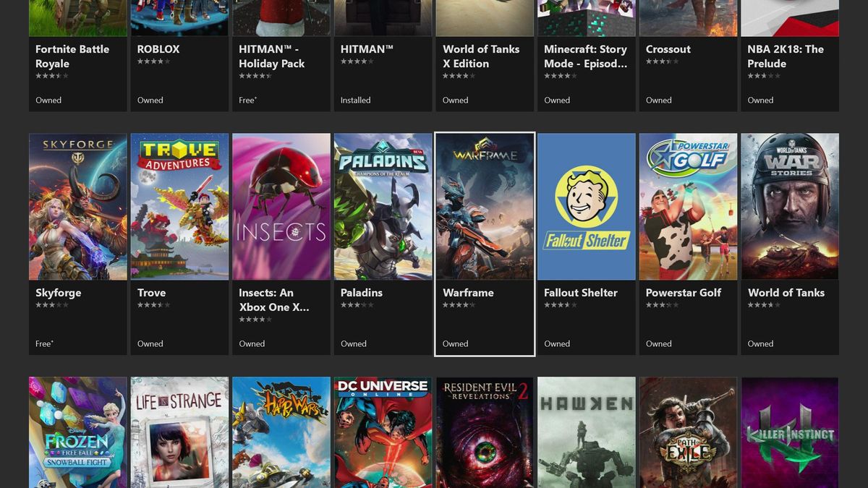Select the DC Universe Online tile
This screenshot has width=868, height=488.
tap(382, 432)
